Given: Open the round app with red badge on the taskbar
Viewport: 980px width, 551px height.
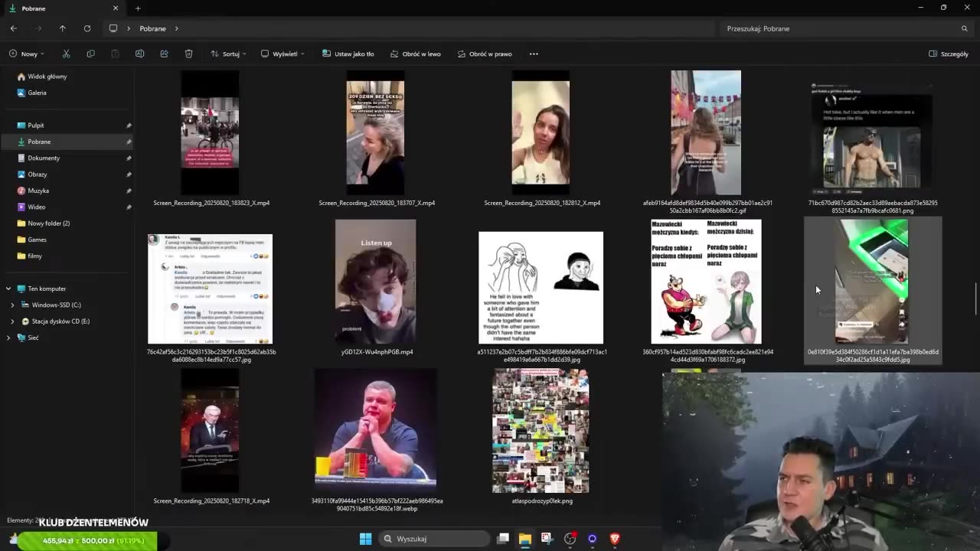Looking at the screenshot, I should click(570, 539).
